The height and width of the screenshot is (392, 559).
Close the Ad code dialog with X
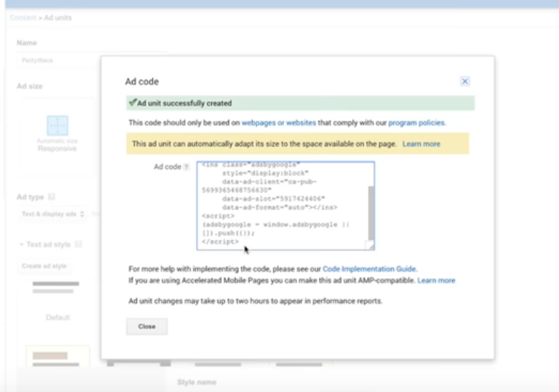pyautogui.click(x=465, y=81)
